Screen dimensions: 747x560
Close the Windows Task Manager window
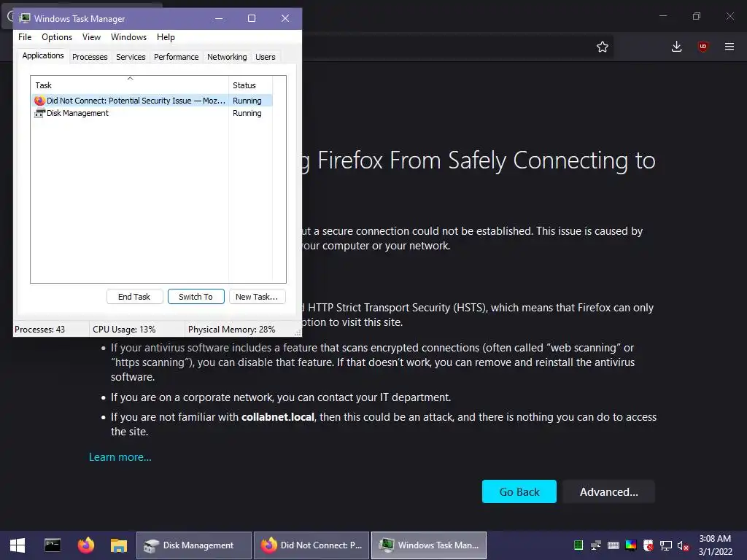pos(285,18)
